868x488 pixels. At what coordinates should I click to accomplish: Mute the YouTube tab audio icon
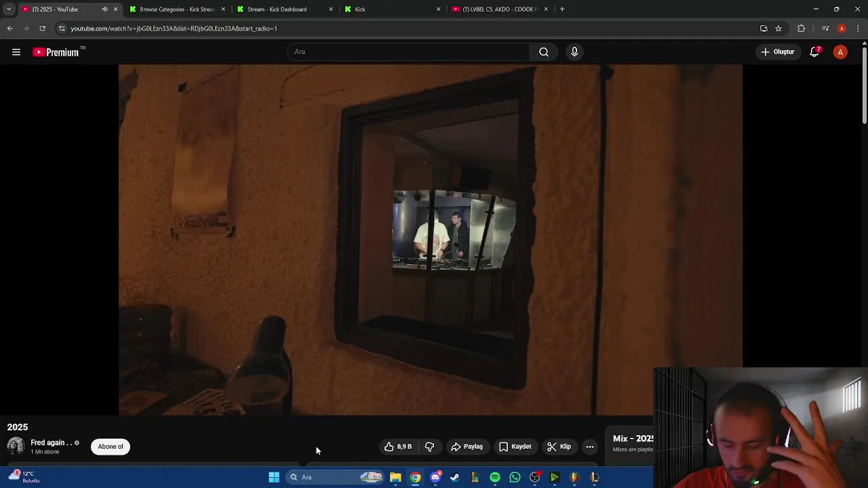coord(104,9)
